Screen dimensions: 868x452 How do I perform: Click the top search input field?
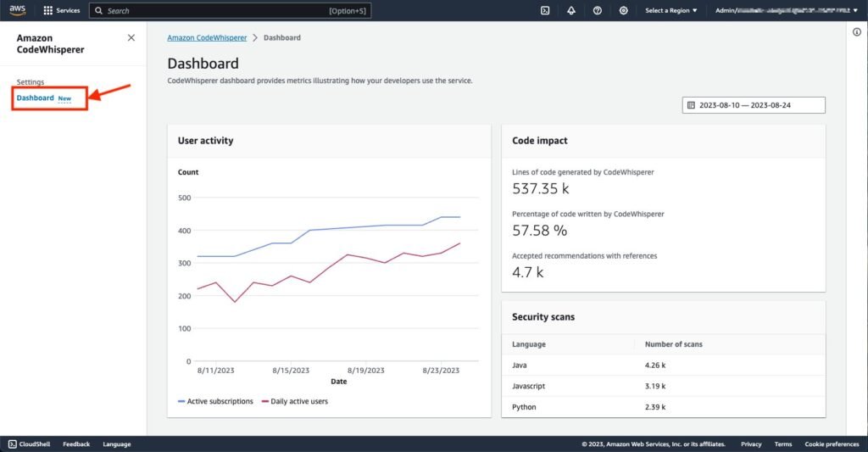[x=217, y=11]
